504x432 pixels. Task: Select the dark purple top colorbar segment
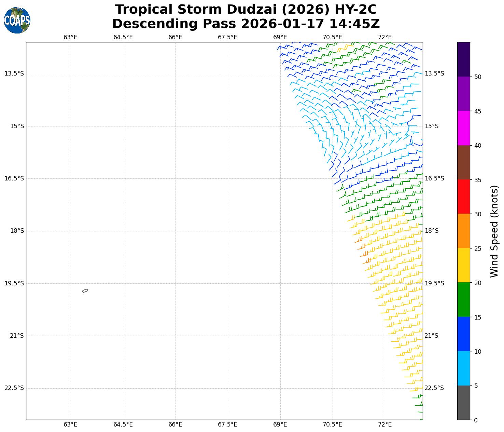[x=463, y=59]
